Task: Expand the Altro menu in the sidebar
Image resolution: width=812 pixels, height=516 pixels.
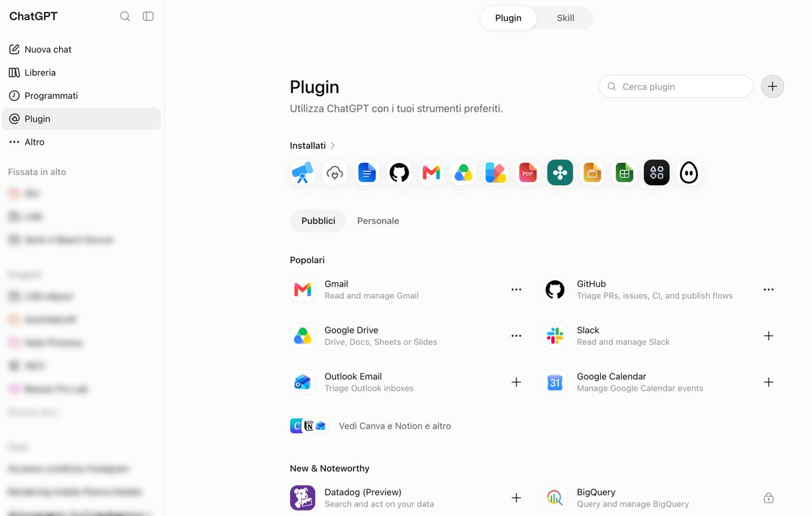Action: [x=81, y=142]
